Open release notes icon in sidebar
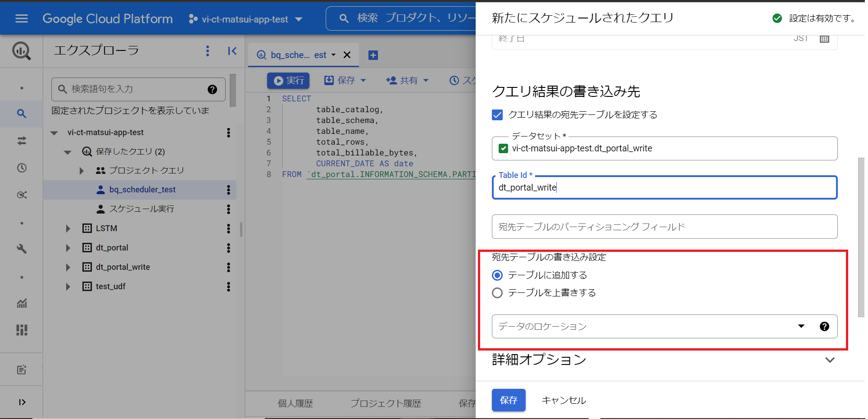Viewport: 868px width, 419px height. (22, 370)
